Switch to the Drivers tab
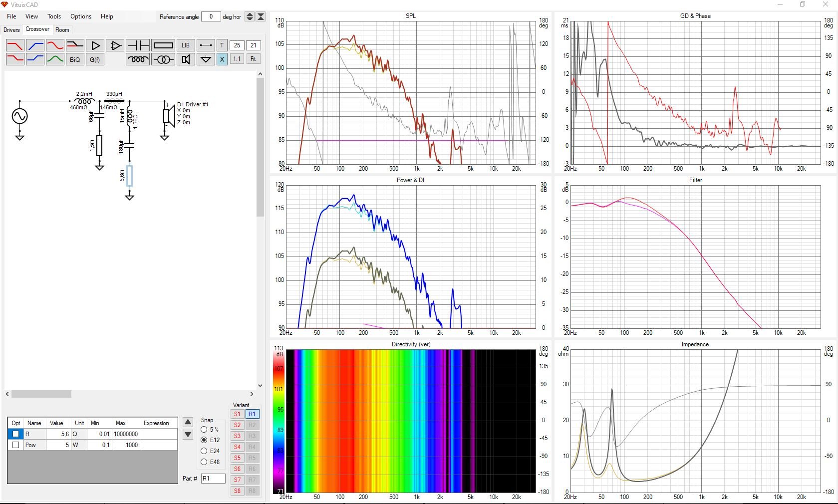Image resolution: width=838 pixels, height=504 pixels. pos(11,30)
